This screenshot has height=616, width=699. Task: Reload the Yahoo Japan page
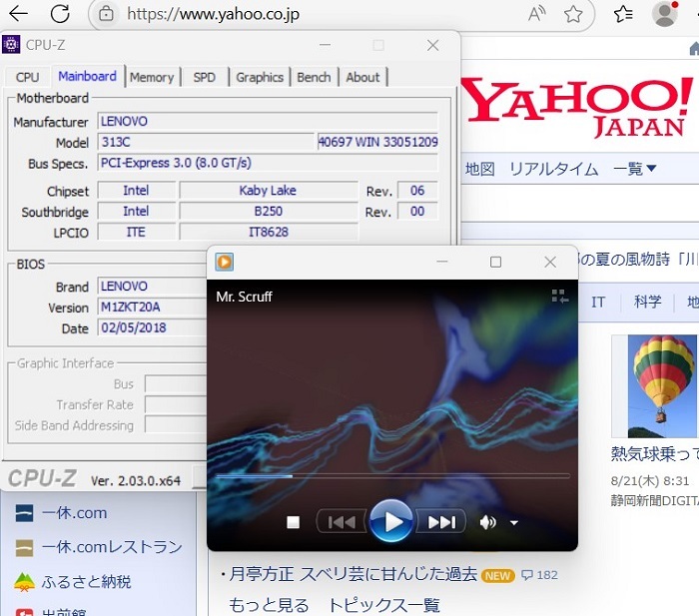pyautogui.click(x=60, y=14)
